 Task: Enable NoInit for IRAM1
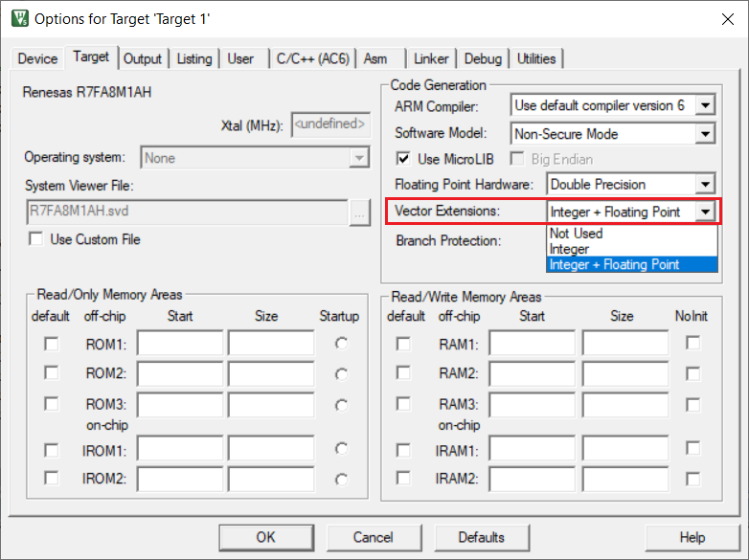(x=692, y=448)
